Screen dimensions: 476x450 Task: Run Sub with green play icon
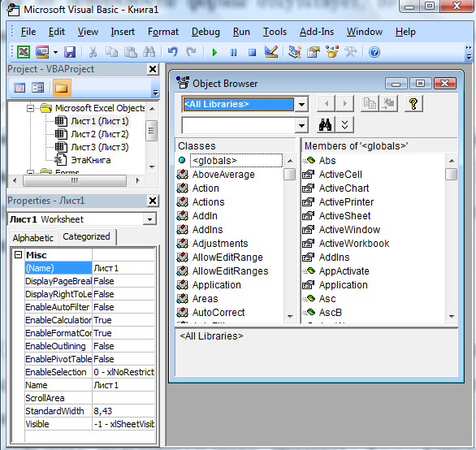click(x=214, y=52)
